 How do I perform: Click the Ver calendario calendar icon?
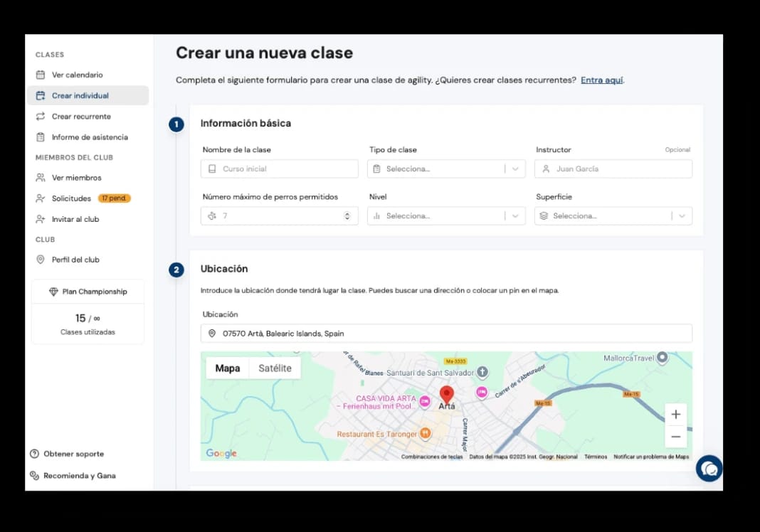point(41,75)
